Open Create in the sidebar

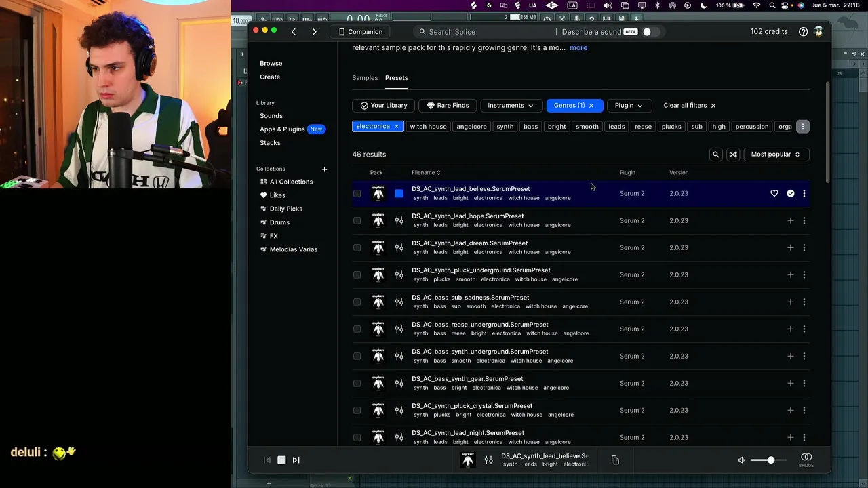click(x=270, y=77)
